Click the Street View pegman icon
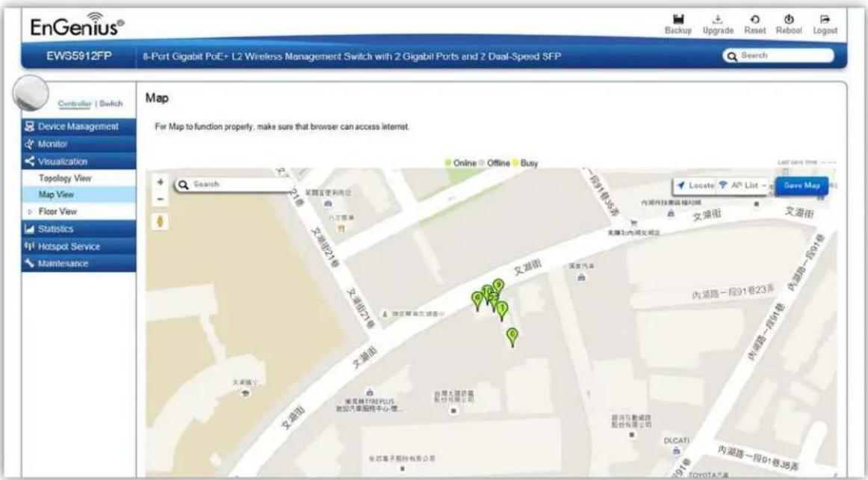 (160, 222)
